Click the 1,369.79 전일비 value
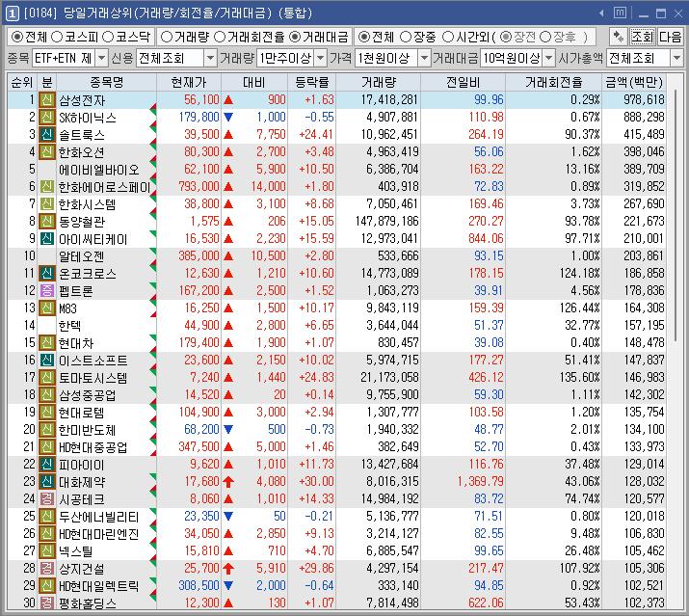689x616 pixels. pos(480,482)
